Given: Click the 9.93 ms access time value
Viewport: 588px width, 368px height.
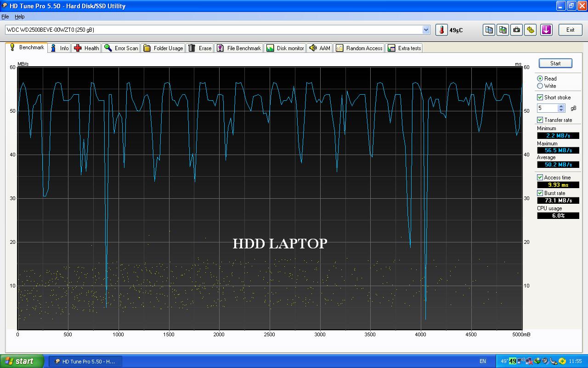Looking at the screenshot, I should (x=558, y=185).
